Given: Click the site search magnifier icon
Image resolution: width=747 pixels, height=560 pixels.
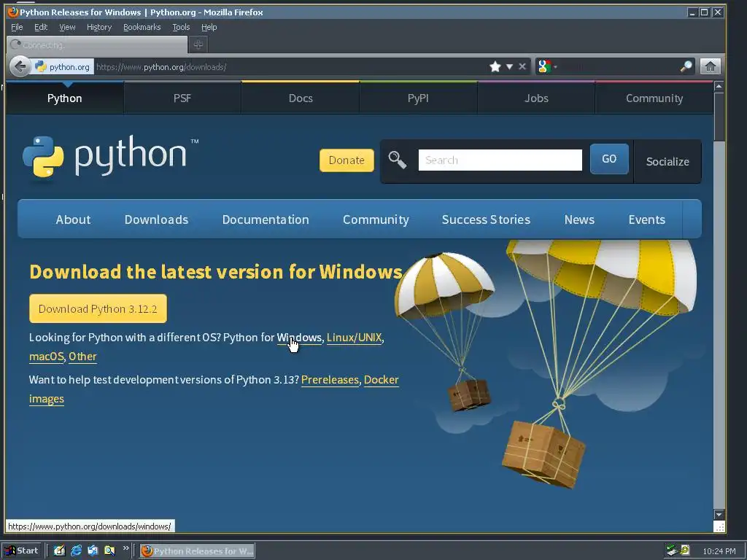Looking at the screenshot, I should [398, 160].
